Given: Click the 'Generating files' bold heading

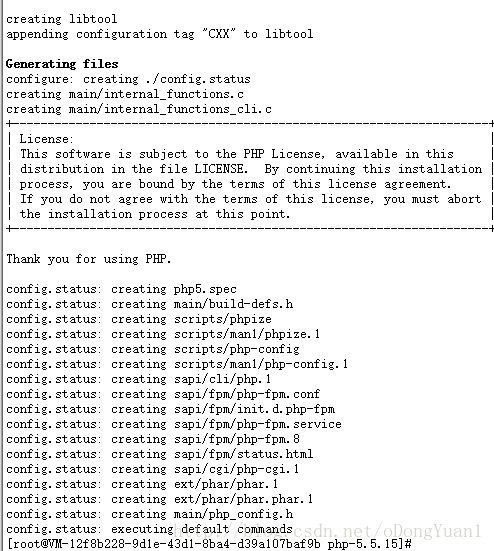Looking at the screenshot, I should click(x=62, y=64).
